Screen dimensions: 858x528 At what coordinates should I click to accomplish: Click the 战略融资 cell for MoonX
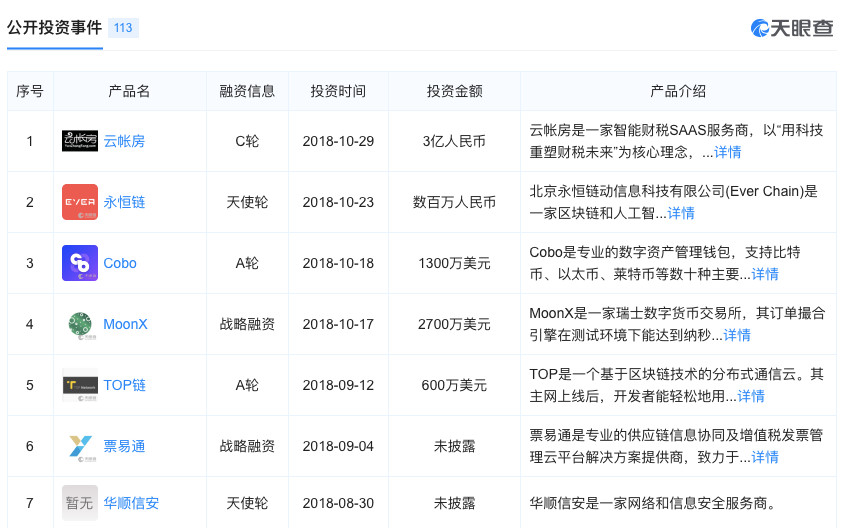(x=247, y=324)
